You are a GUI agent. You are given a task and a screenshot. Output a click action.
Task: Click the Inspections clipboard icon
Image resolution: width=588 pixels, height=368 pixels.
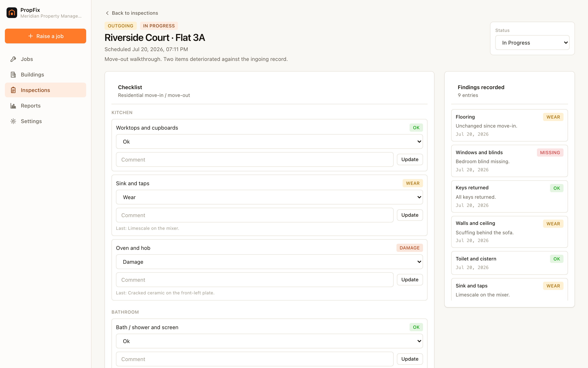pyautogui.click(x=13, y=90)
